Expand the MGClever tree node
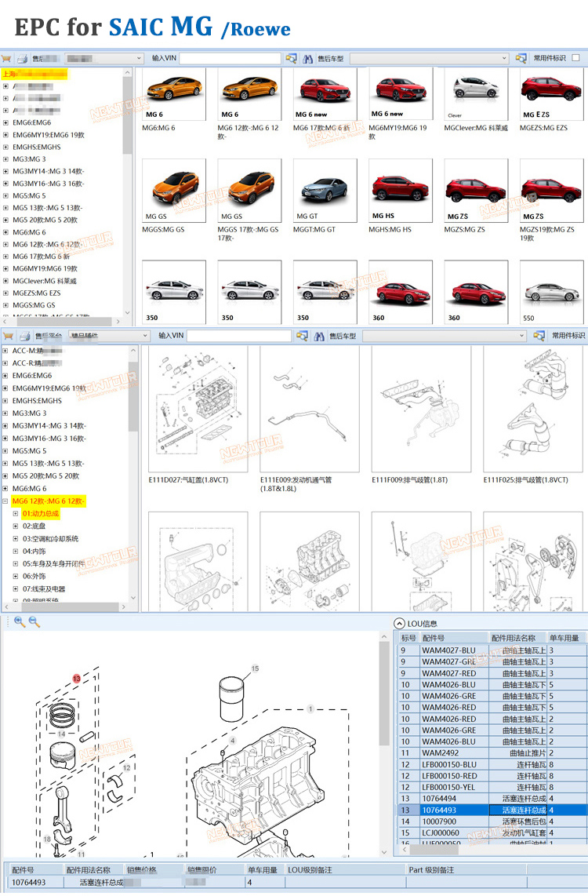 pyautogui.click(x=6, y=281)
